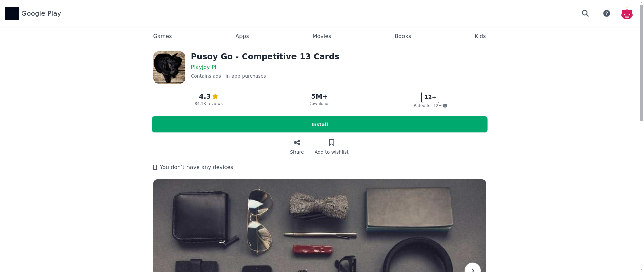Show next screenshot with the right chevron
Image resolution: width=644 pixels, height=272 pixels.
point(473,269)
